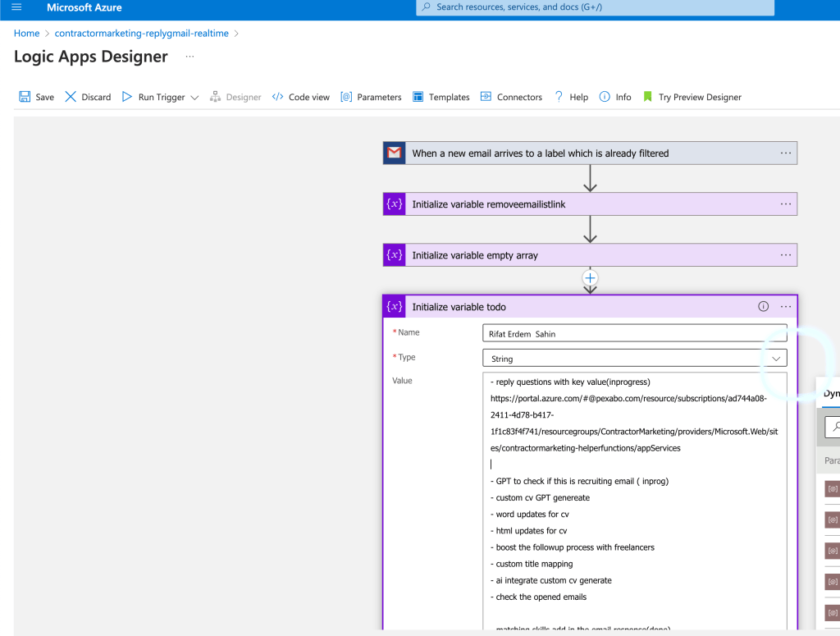The width and height of the screenshot is (840, 636).
Task: Click the Discard button label
Action: coord(97,97)
